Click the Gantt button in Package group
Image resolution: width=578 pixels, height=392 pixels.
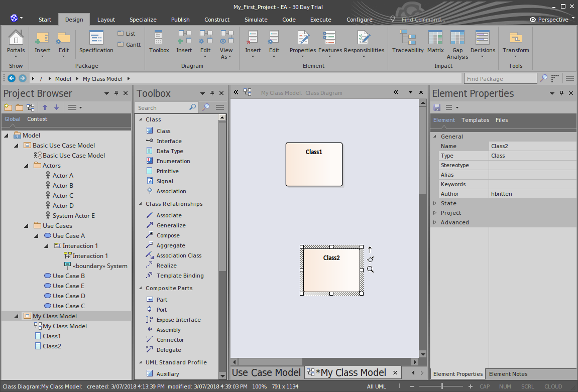[x=129, y=45]
